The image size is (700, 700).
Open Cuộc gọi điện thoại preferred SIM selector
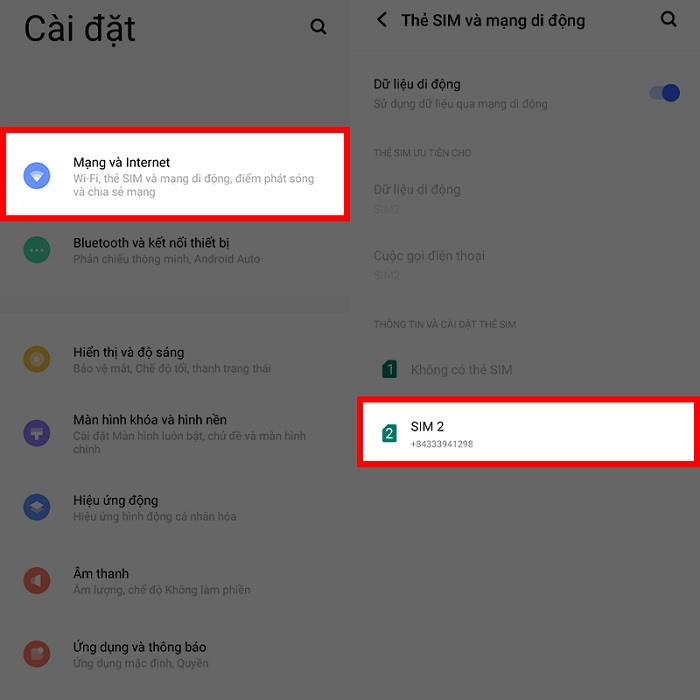tap(525, 265)
